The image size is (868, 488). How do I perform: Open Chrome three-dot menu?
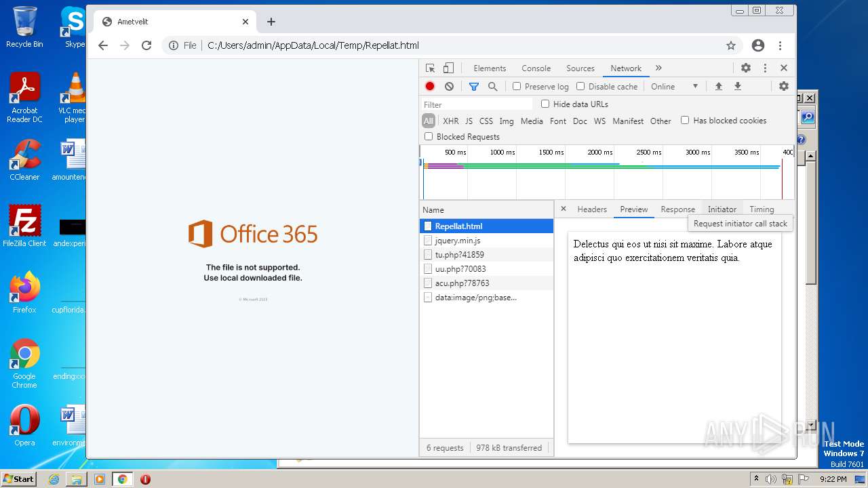[781, 45]
